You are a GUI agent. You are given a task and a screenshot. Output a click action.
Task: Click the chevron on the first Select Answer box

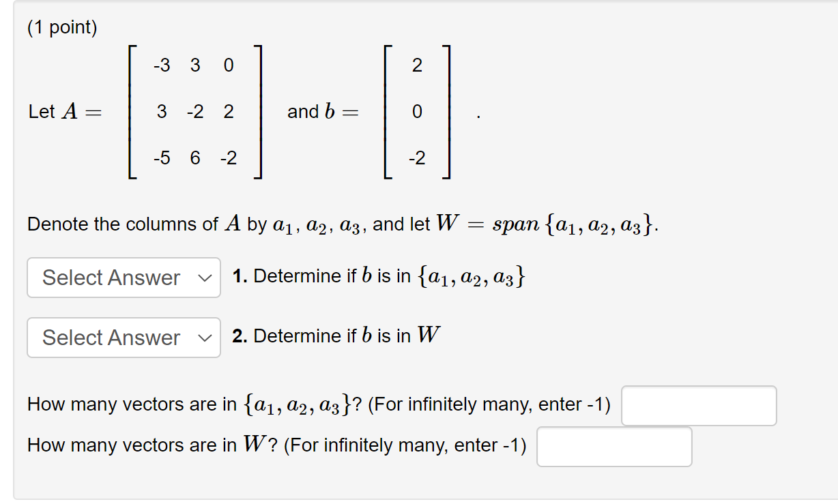pos(205,278)
